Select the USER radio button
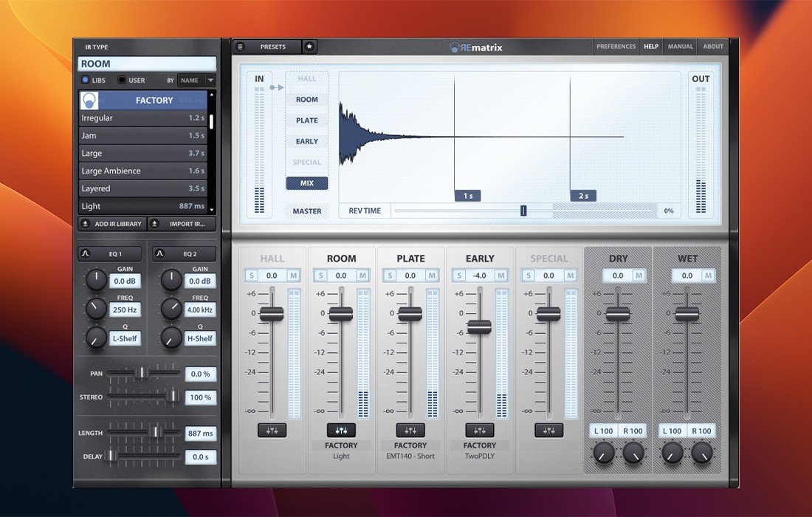 point(122,80)
